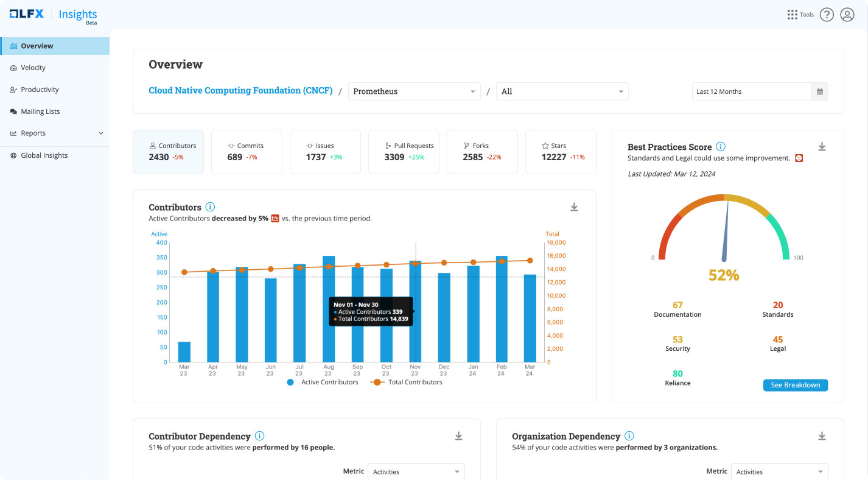Click the Pull Requests icon
Viewport: 868px width, 480px height.
pyautogui.click(x=388, y=146)
